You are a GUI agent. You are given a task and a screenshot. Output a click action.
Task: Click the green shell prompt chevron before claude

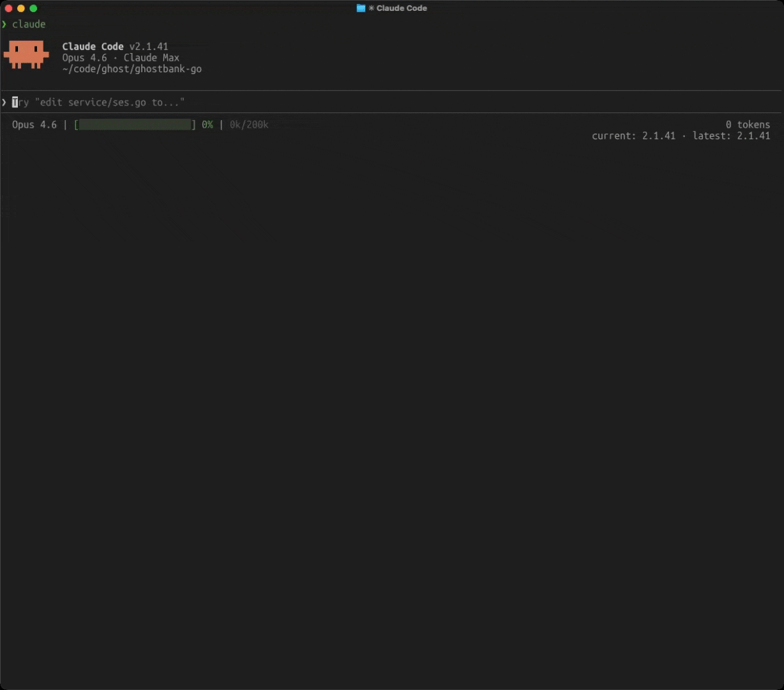[4, 24]
